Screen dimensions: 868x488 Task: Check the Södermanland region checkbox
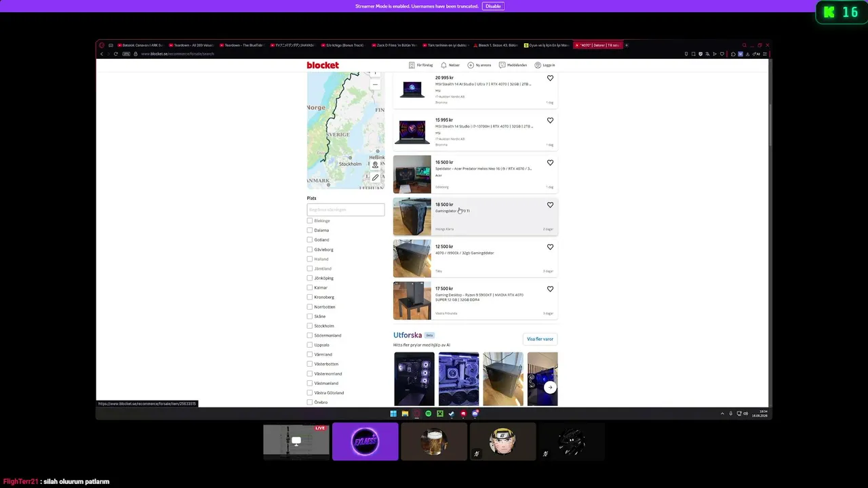pyautogui.click(x=310, y=335)
